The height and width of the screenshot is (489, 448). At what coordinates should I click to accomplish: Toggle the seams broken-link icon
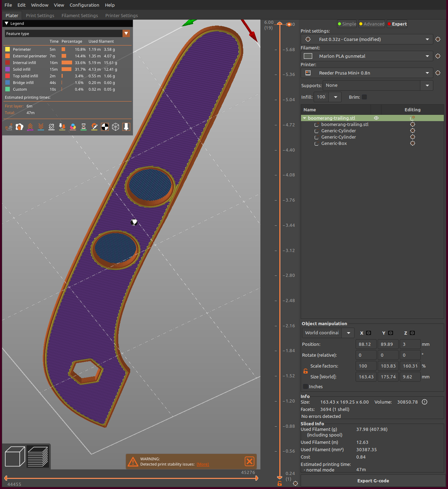51,127
